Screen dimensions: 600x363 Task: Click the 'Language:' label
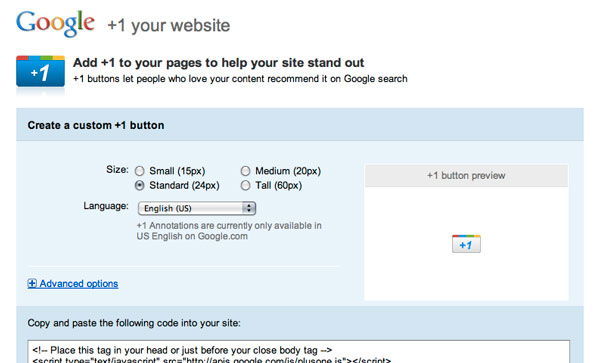point(106,206)
